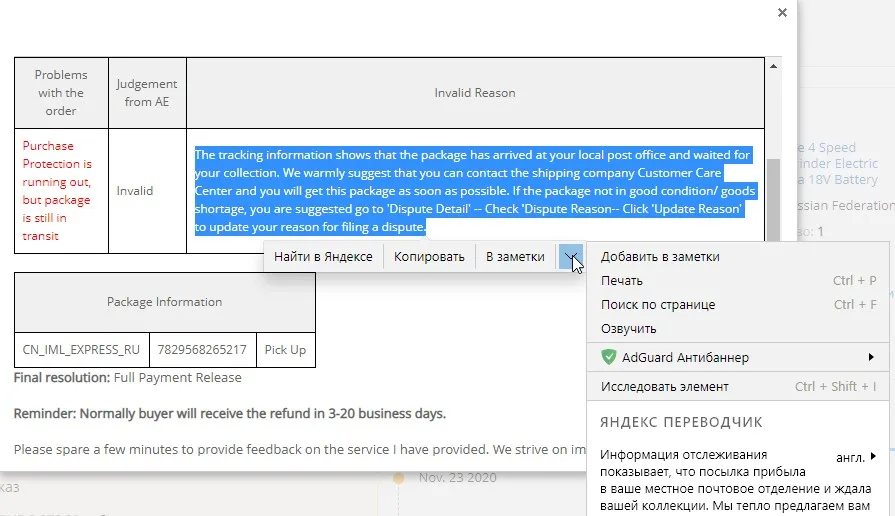Screen dimensions: 895x516
Task: Click the table's vertical scrollbar thumb
Action: [773, 200]
